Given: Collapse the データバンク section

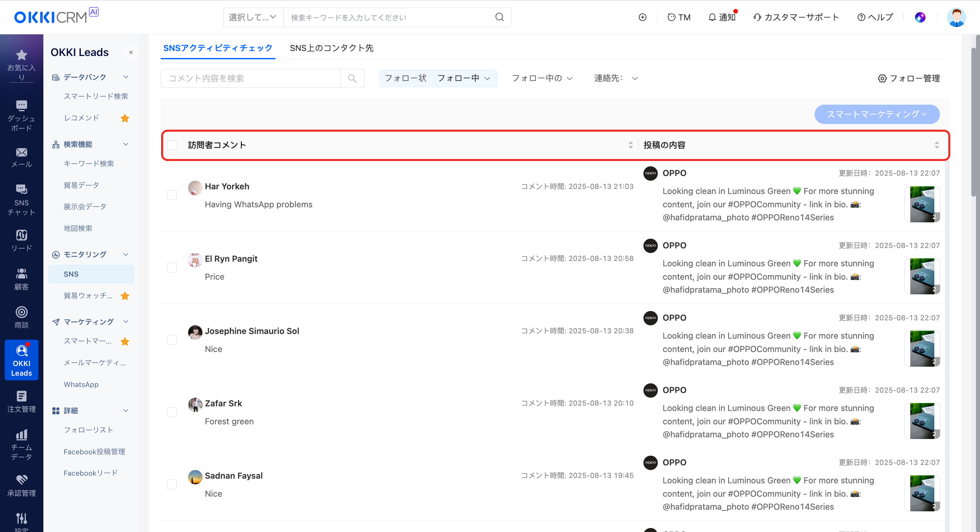Looking at the screenshot, I should [125, 77].
